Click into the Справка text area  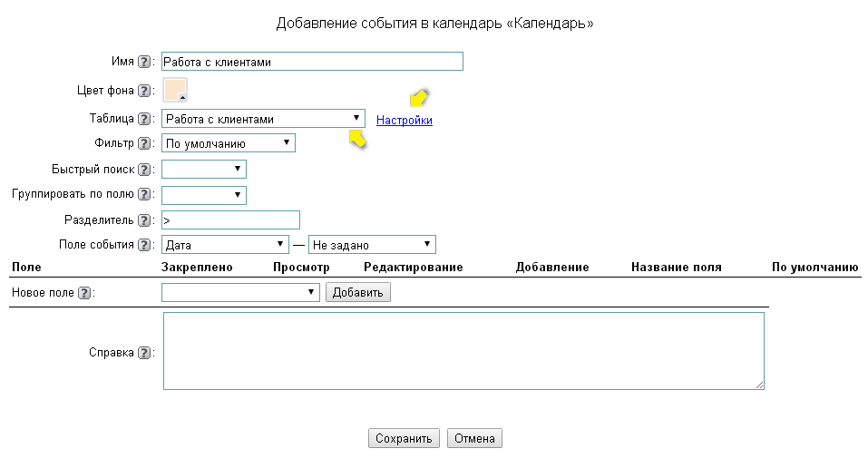(x=463, y=351)
